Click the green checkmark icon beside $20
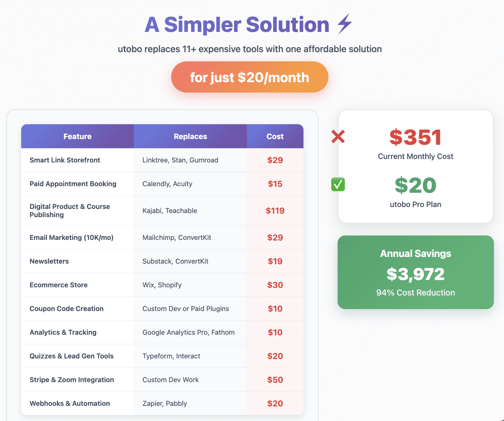The height and width of the screenshot is (421, 504). [338, 185]
